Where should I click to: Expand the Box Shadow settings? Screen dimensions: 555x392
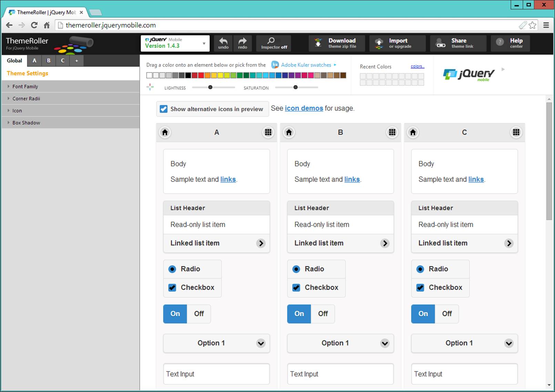pos(71,123)
